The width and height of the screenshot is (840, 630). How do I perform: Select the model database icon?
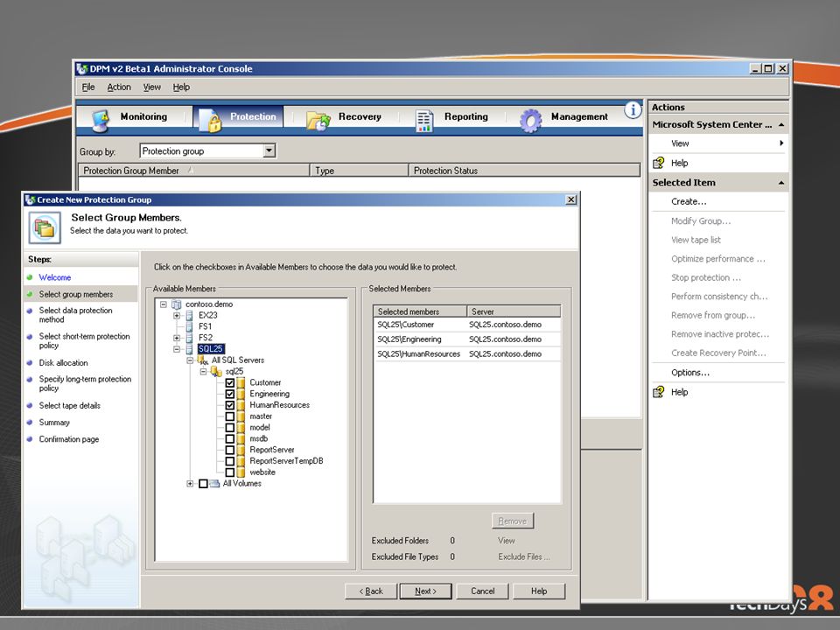tap(241, 428)
